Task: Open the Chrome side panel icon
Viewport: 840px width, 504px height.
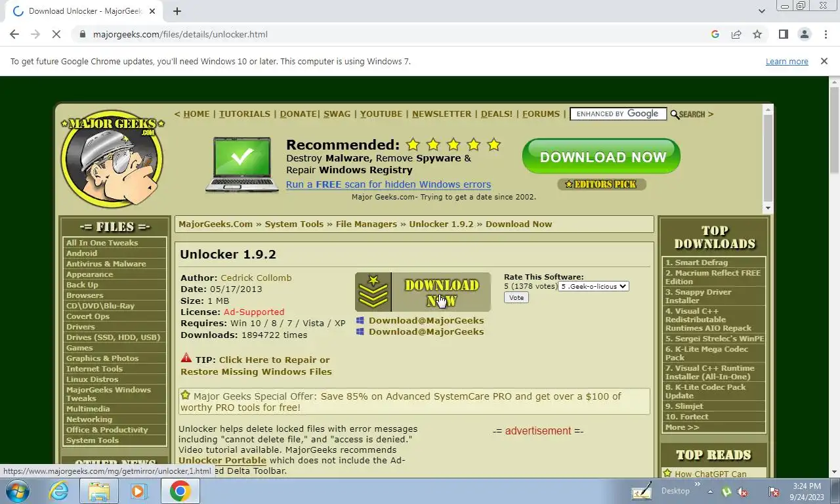Action: [783, 34]
